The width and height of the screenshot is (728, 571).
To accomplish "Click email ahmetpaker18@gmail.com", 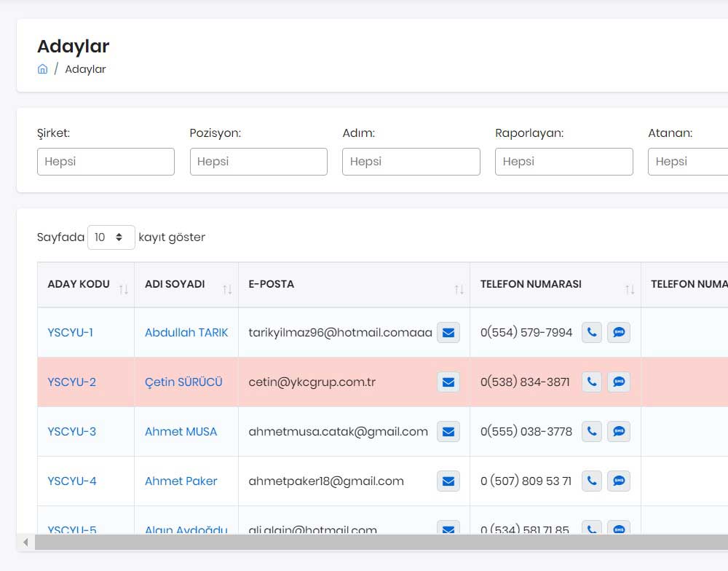I will click(326, 481).
